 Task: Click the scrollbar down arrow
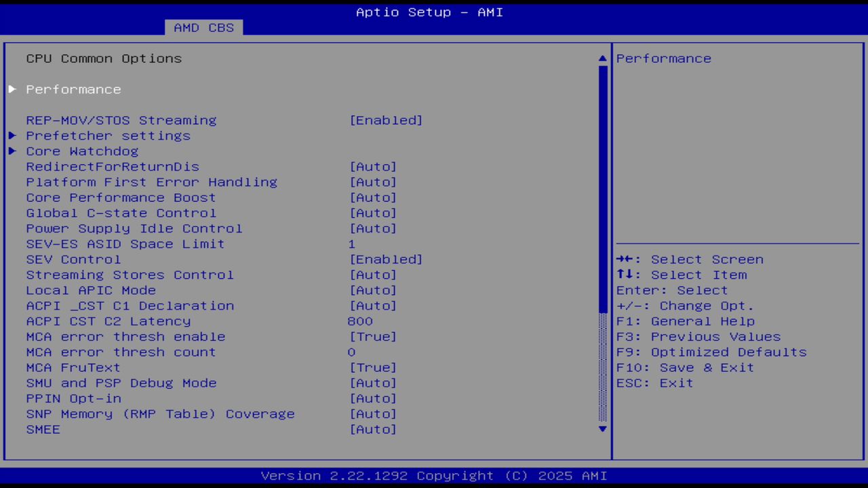coord(603,429)
